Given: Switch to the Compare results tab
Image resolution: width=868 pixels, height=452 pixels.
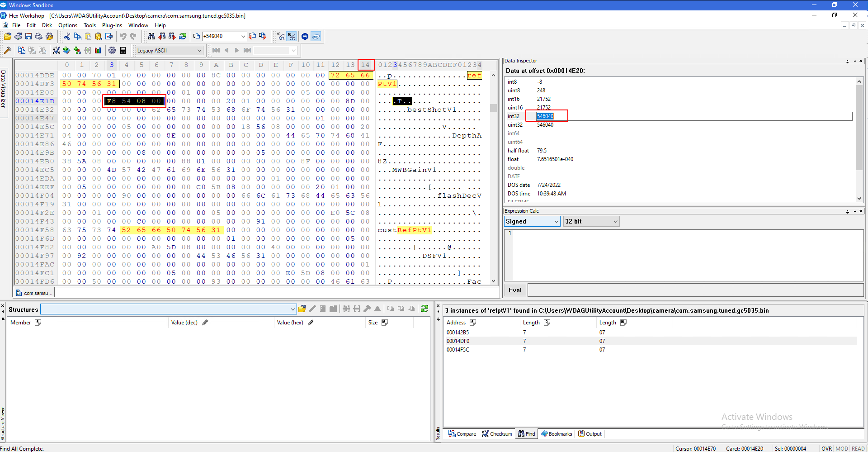Looking at the screenshot, I should tap(462, 434).
